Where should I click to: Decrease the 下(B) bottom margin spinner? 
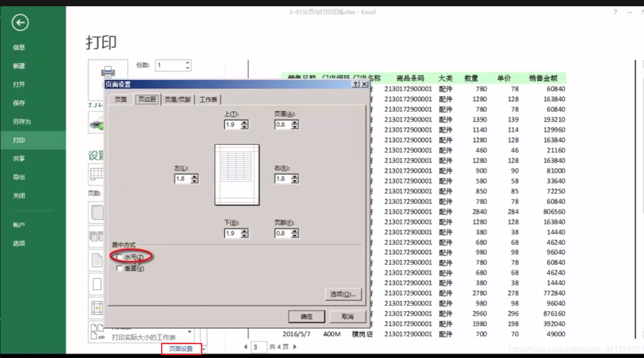(245, 235)
